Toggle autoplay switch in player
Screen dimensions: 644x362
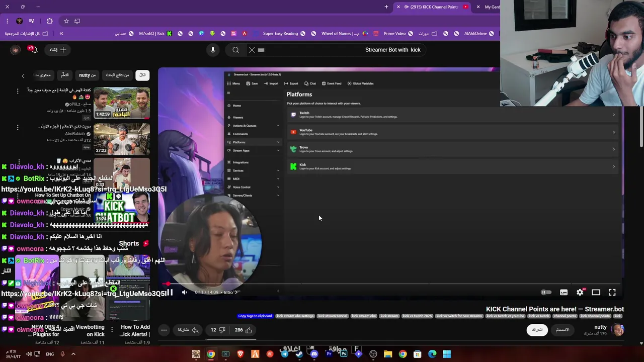(x=546, y=292)
